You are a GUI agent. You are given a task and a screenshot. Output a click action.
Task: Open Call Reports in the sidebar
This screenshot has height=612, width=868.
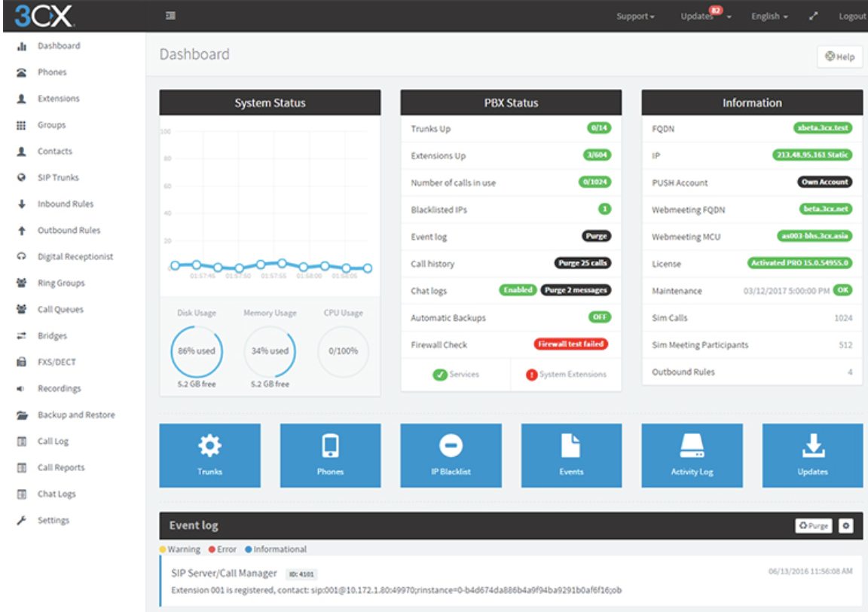[61, 468]
